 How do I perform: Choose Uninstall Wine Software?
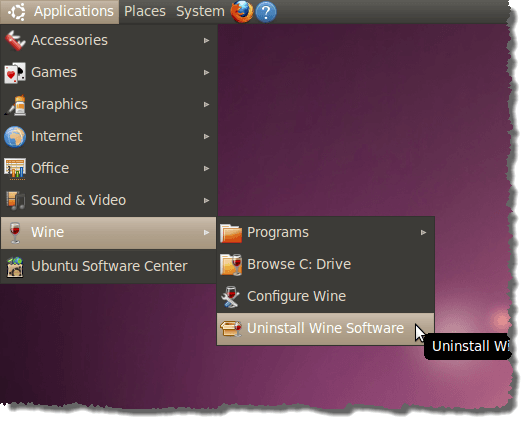click(x=325, y=329)
